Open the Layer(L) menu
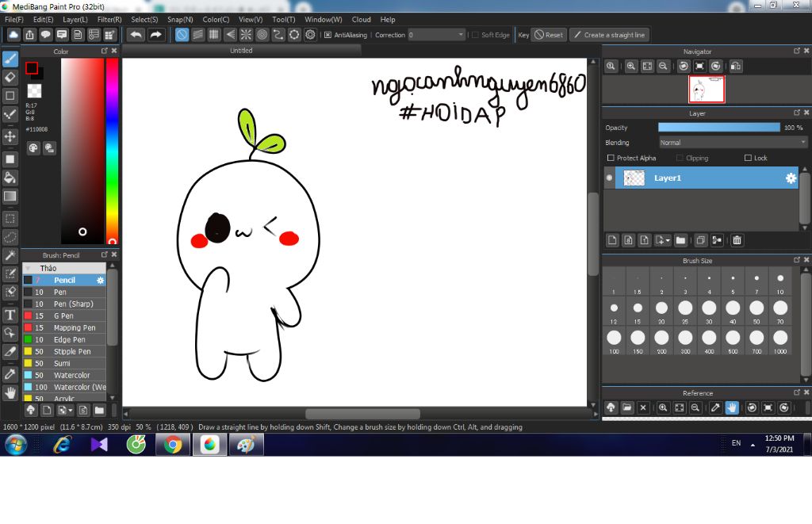Viewport: 812px width, 524px height. pos(75,19)
